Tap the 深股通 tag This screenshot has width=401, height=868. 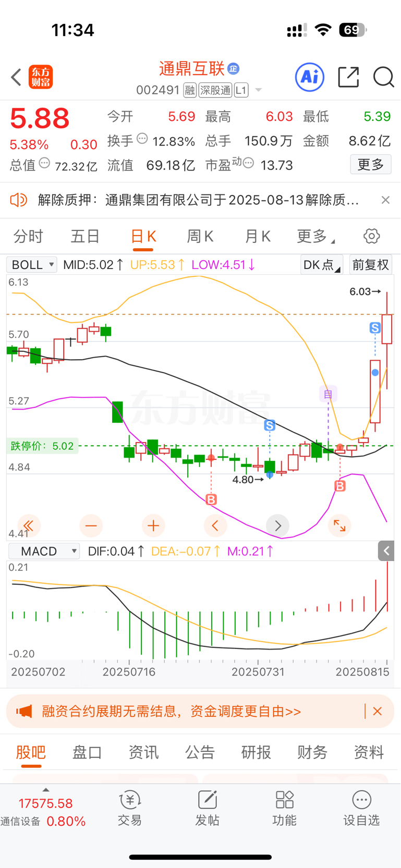[215, 91]
